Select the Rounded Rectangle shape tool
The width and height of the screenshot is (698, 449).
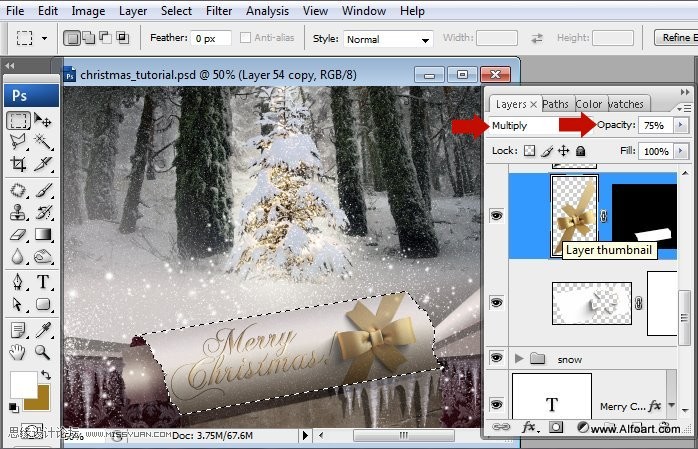pos(43,304)
